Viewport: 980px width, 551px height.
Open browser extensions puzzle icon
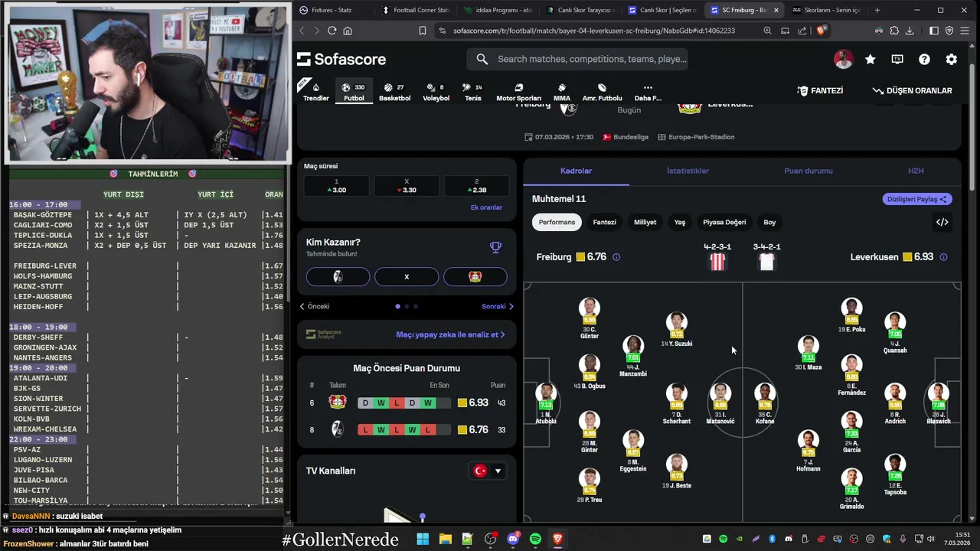[894, 31]
